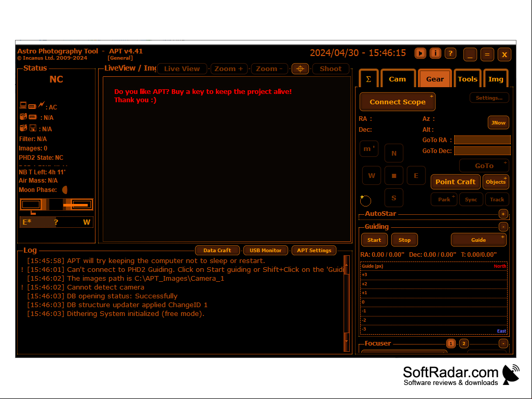The image size is (532, 399).
Task: Stop slewing with center square button
Action: tap(394, 176)
